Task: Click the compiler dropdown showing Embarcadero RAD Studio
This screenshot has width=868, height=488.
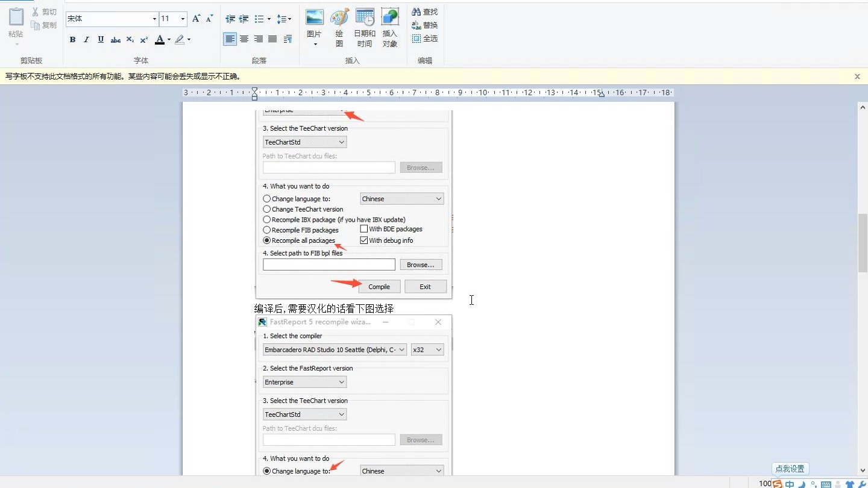Action: click(x=335, y=349)
